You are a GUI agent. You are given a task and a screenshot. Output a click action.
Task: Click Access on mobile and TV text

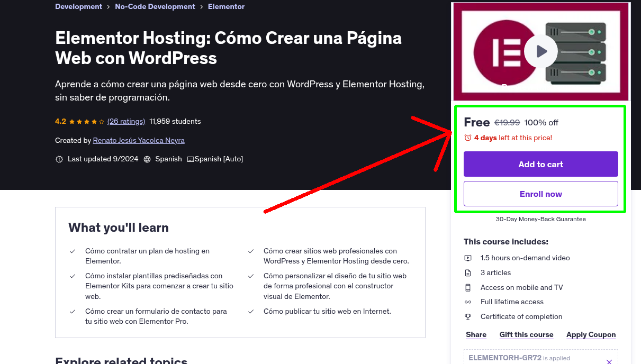[521, 287]
